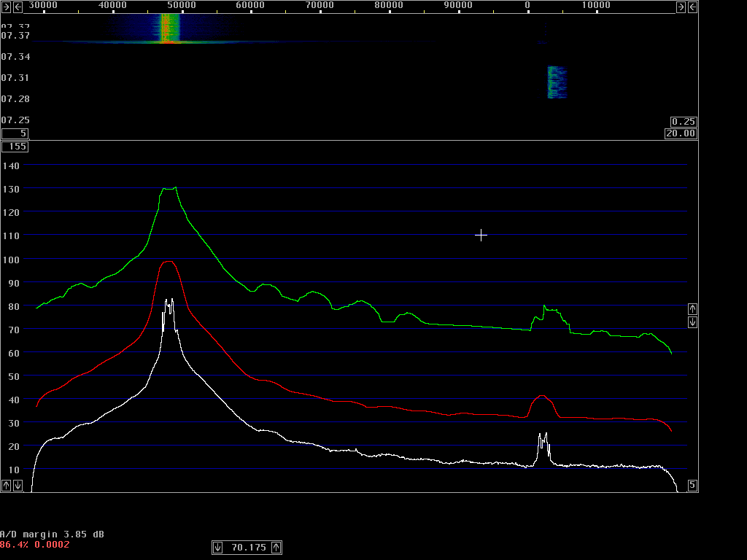Viewport: 747px width, 560px height.
Task: Edit the waterfall 20.00 parameter box
Action: pos(681,133)
